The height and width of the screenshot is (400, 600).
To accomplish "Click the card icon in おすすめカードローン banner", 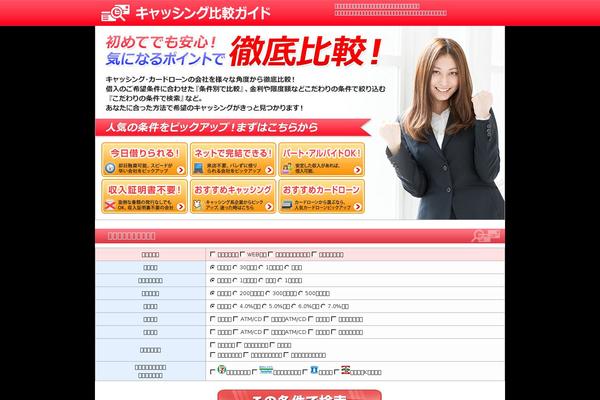I will 287,205.
